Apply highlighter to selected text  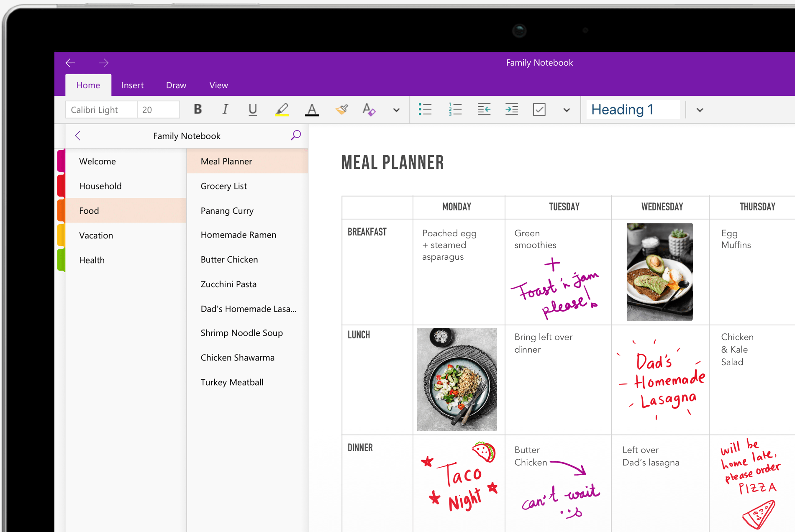pyautogui.click(x=282, y=110)
